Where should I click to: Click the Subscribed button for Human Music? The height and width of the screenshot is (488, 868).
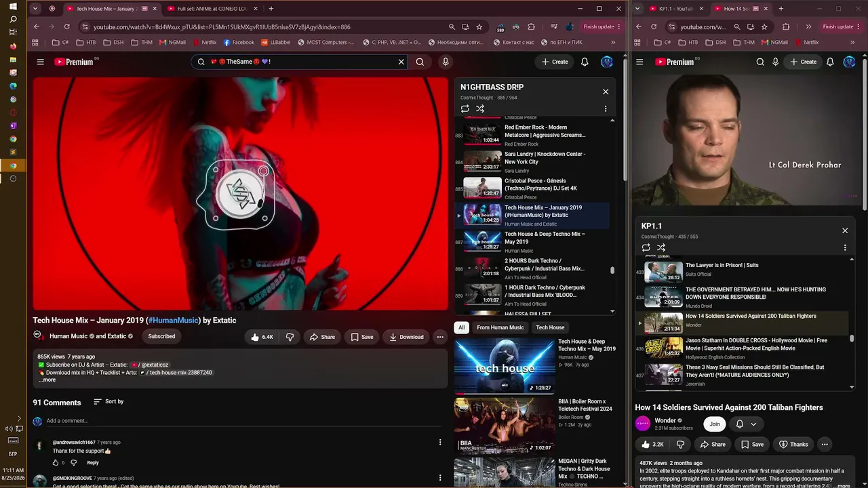(x=161, y=336)
